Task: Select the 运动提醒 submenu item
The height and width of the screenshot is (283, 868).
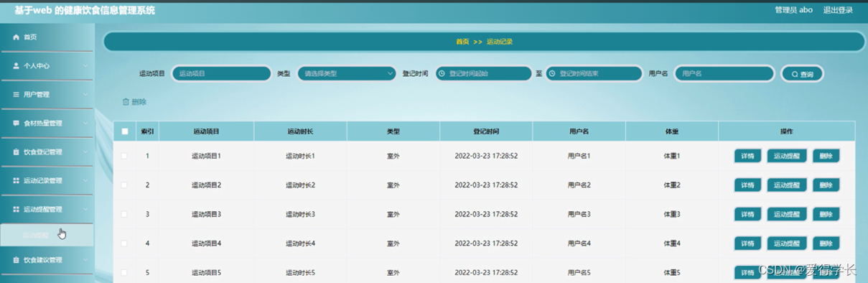Action: click(x=47, y=235)
